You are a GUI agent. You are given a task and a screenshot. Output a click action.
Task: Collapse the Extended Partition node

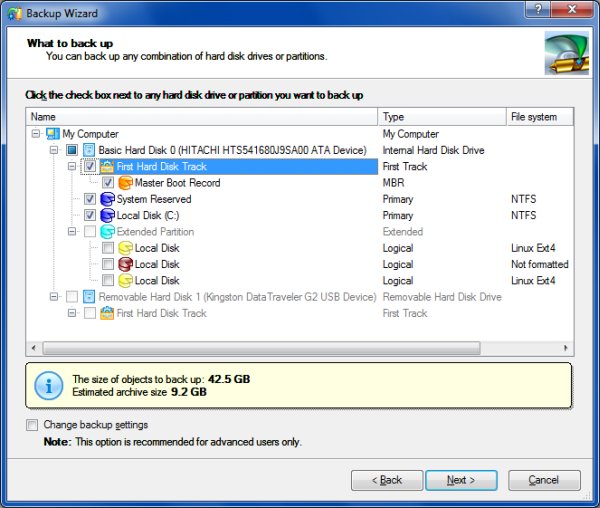coord(72,232)
